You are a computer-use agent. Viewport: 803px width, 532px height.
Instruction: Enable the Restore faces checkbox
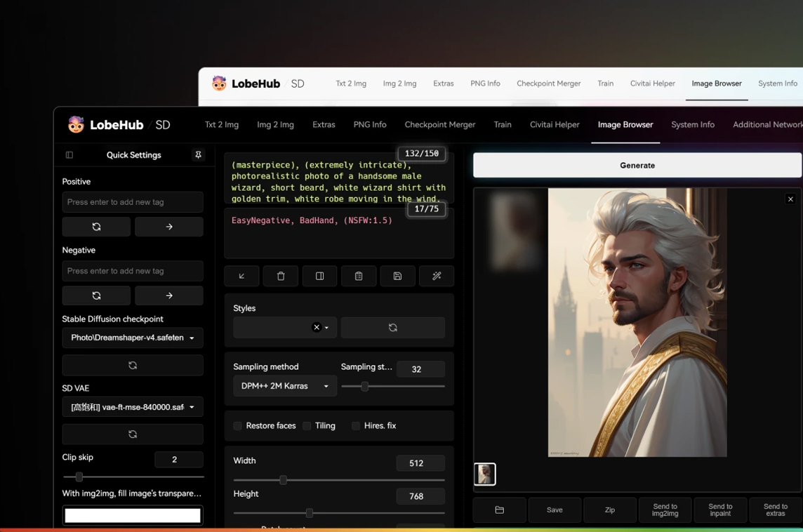pyautogui.click(x=238, y=425)
